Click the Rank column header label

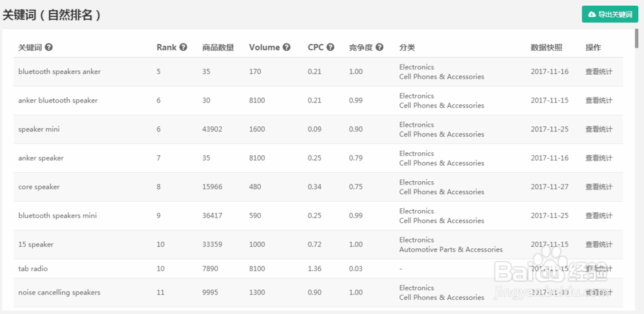167,47
